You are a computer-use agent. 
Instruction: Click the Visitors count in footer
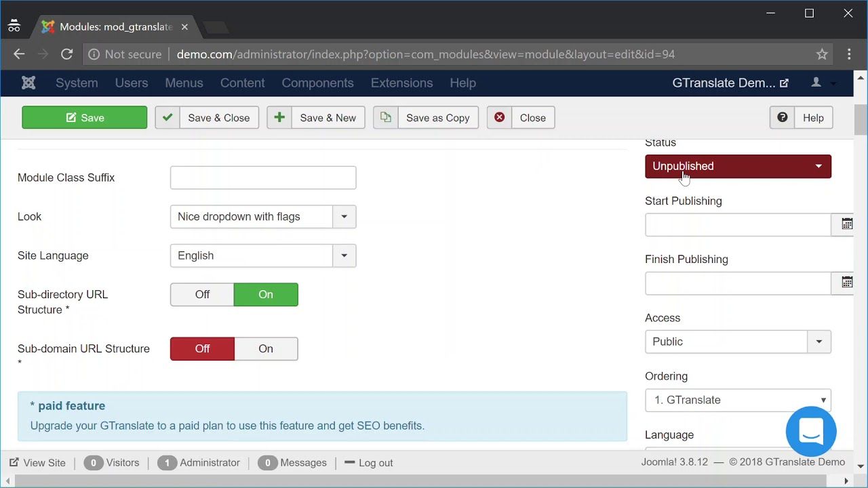pos(112,463)
